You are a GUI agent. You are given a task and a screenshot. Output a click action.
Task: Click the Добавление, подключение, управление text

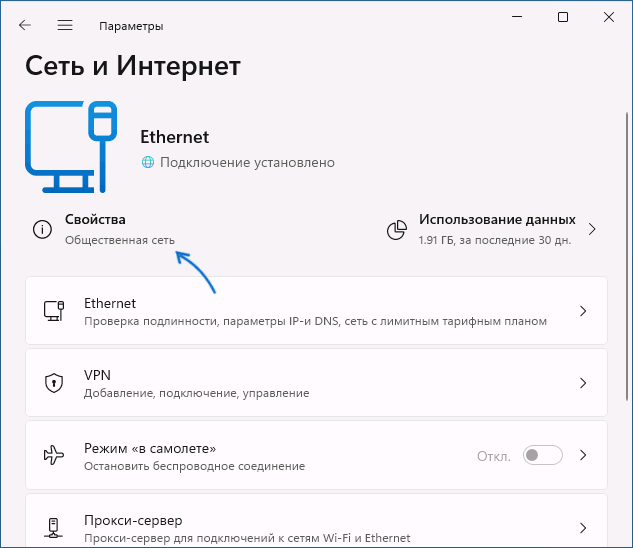(x=197, y=393)
